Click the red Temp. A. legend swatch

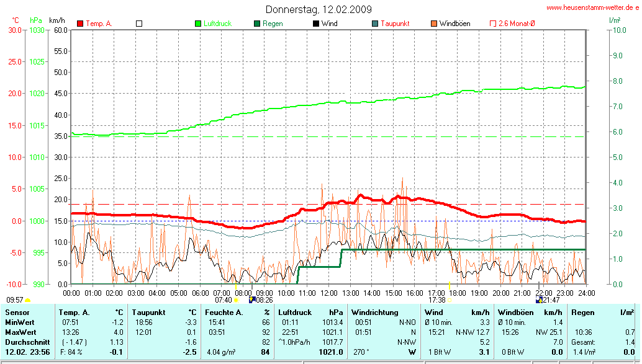point(80,24)
